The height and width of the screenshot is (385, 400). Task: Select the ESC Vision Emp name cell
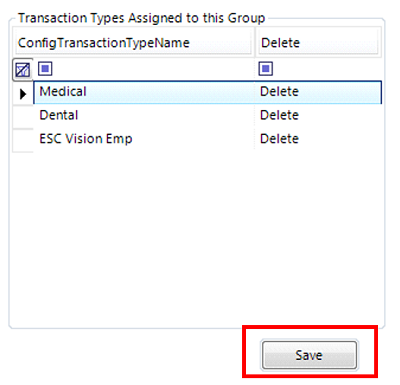(x=144, y=139)
